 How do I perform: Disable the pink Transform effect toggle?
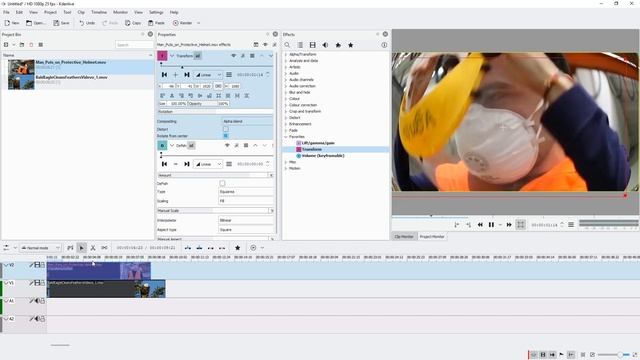tap(162, 56)
